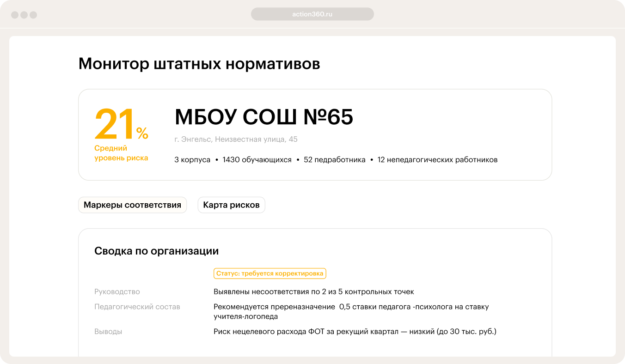Click the 1430 обучающихся statistic
The width and height of the screenshot is (625, 364).
257,160
